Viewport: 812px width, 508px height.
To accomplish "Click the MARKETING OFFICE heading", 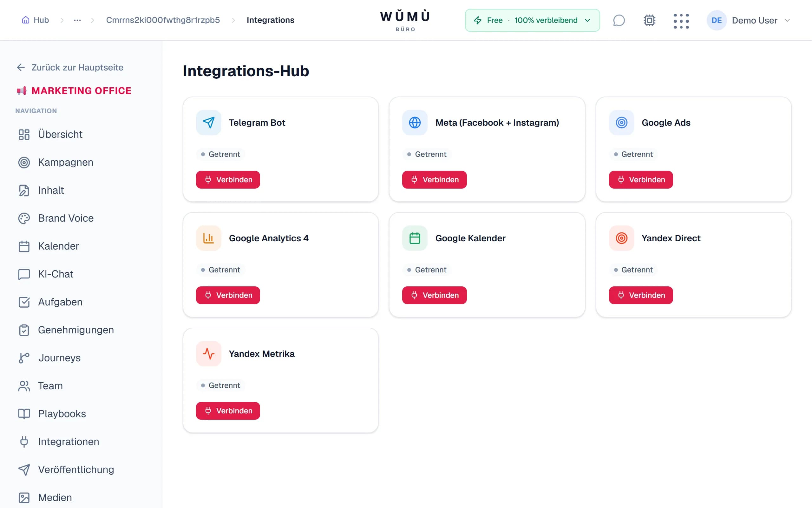I will coord(81,91).
